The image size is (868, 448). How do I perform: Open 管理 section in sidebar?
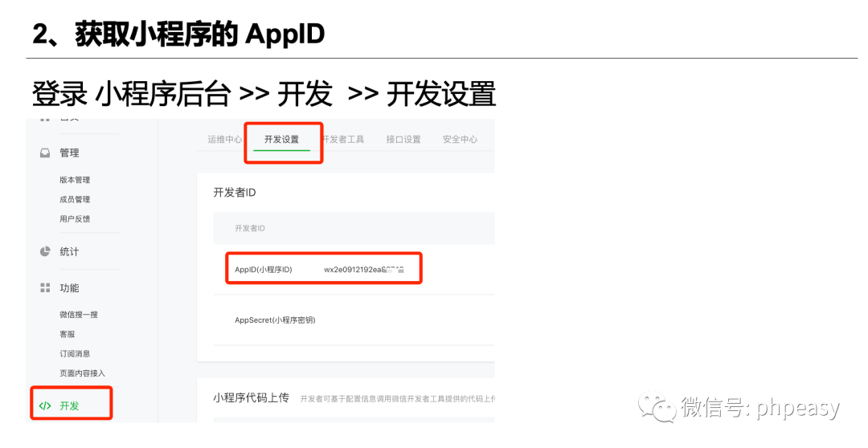point(69,153)
